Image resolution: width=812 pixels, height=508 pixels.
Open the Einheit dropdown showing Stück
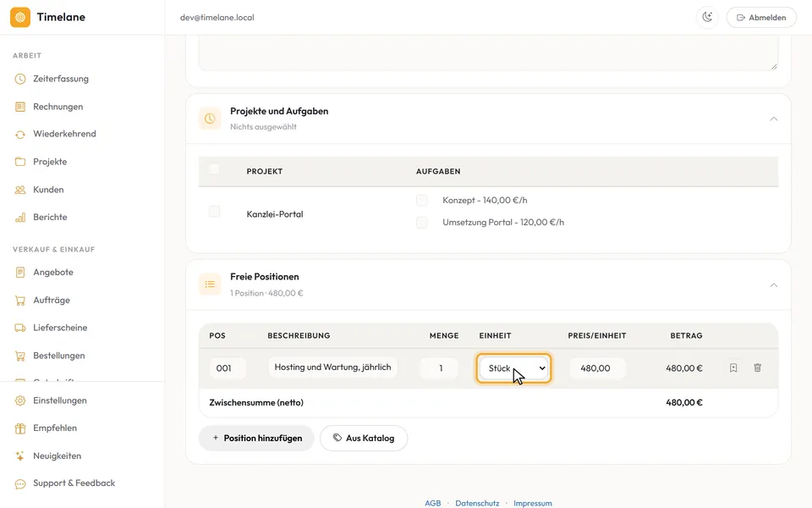click(x=513, y=368)
